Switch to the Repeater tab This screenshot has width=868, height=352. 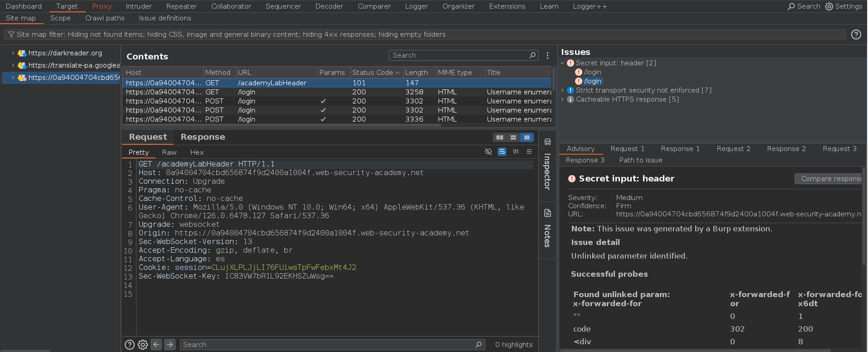tap(181, 6)
